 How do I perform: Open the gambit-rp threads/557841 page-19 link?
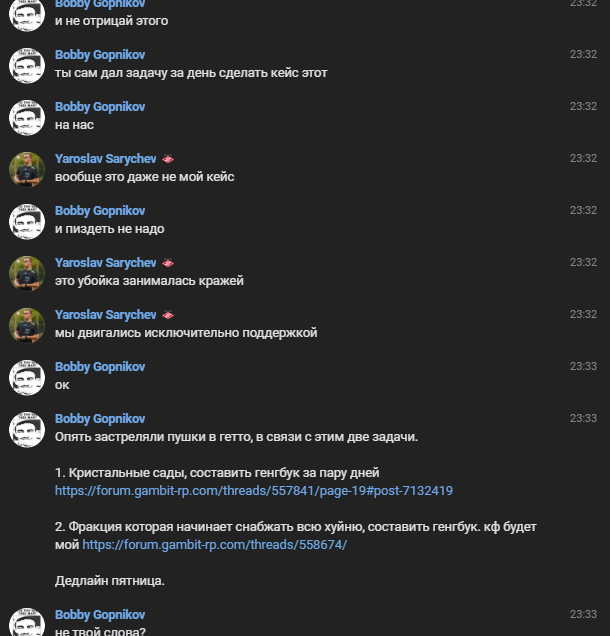point(253,491)
